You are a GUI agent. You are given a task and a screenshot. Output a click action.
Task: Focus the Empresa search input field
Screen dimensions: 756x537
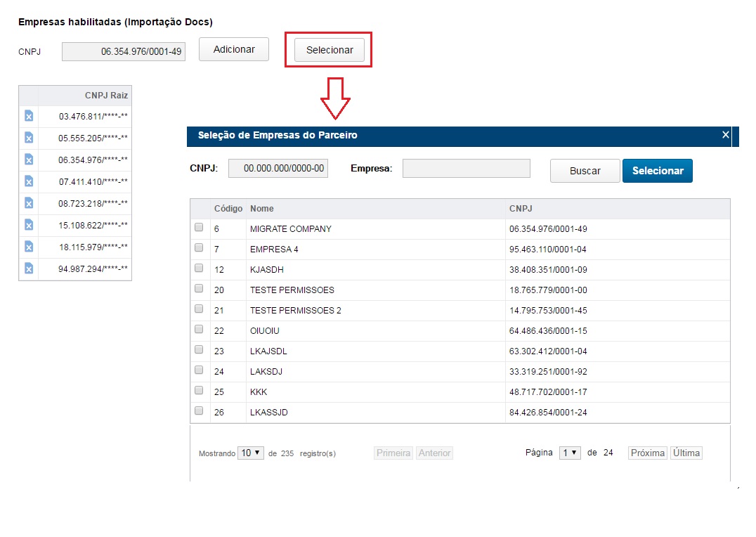coord(466,169)
